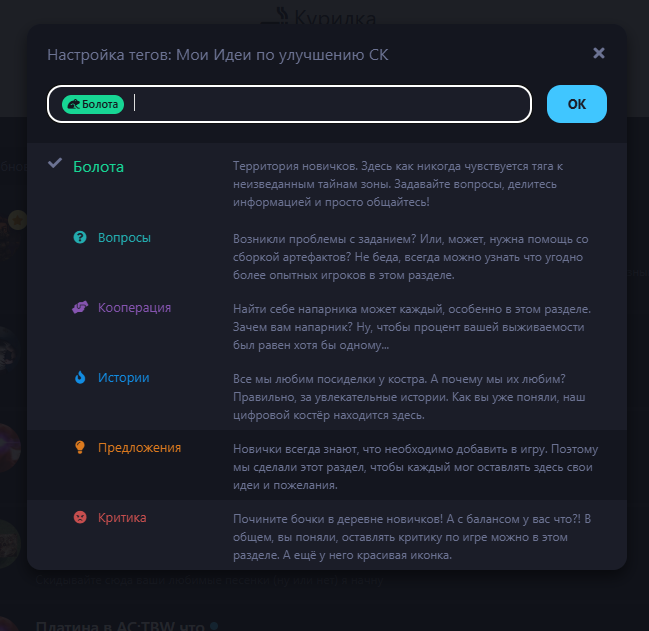Select the Кооперация tag label
Image resolution: width=649 pixels, height=631 pixels.
[x=134, y=307]
